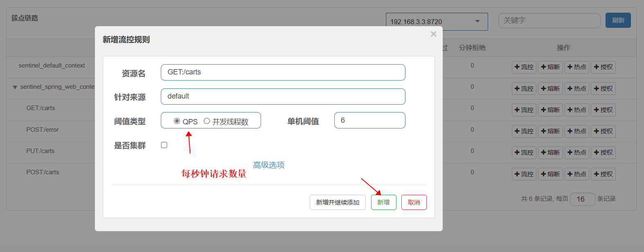644x252 pixels.
Task: Click the 关键字 search field
Action: 549,20
